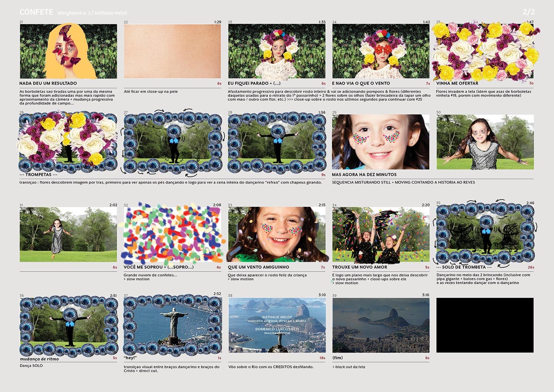Click frame 37 Cristo statue thumbnail
Viewport: 554px width, 392px height.
pyautogui.click(x=172, y=325)
